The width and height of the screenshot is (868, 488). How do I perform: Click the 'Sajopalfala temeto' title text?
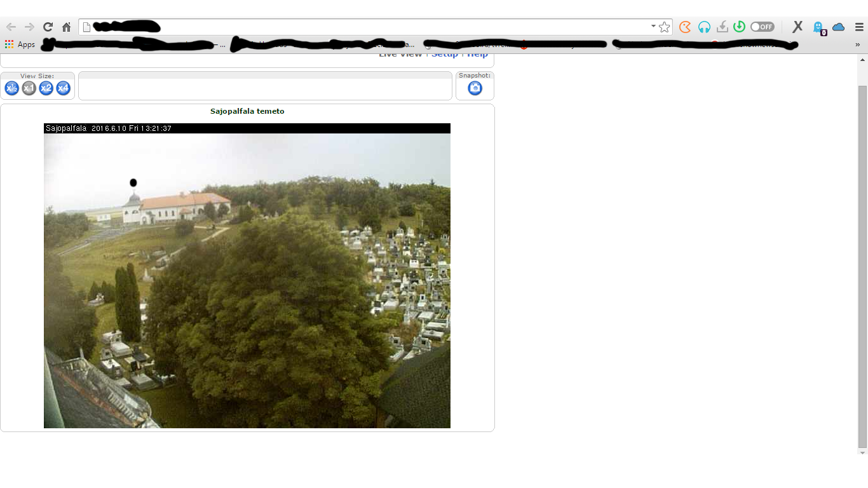coord(247,111)
